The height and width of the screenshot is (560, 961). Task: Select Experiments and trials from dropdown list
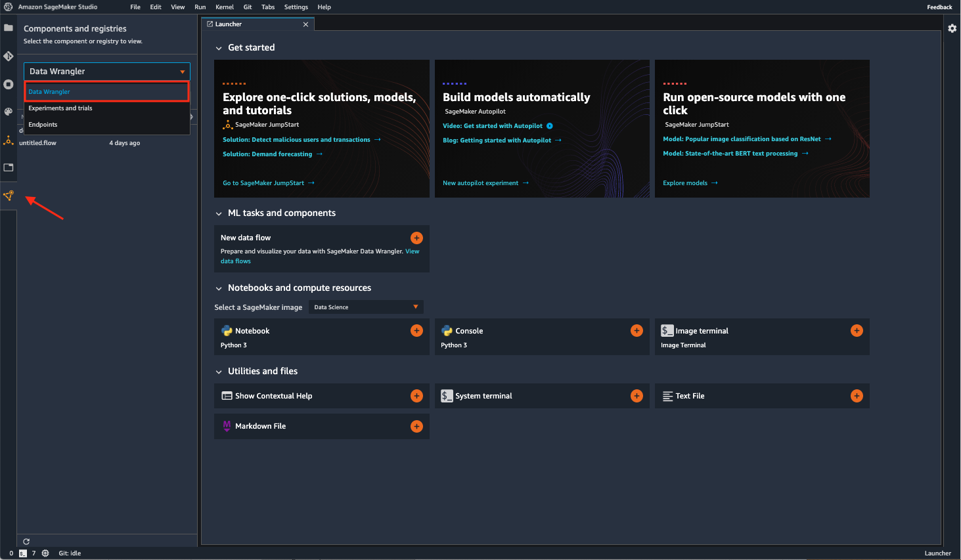coord(60,108)
